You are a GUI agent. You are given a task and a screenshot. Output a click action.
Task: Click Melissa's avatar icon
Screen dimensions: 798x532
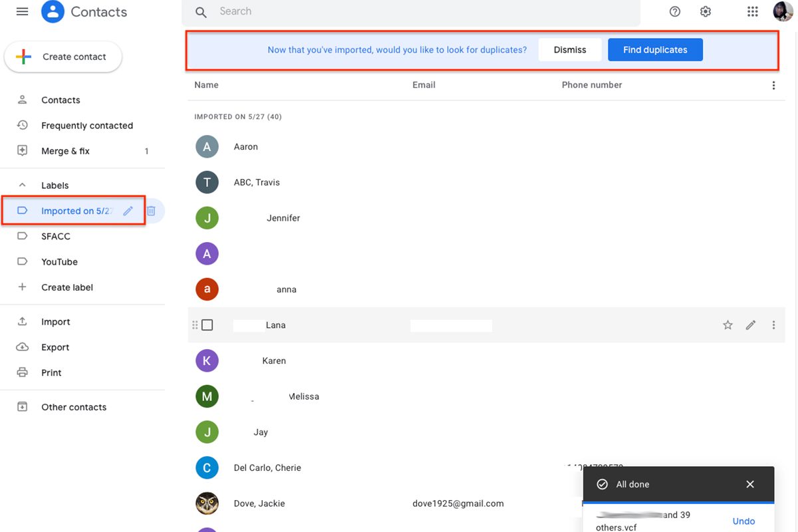click(207, 396)
